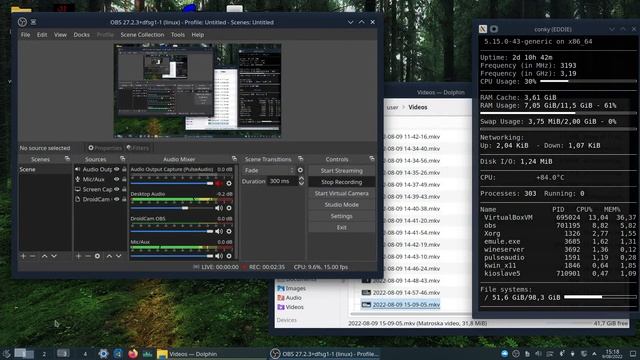Pop out the Controls dock
Image resolution: width=640 pixels, height=360 pixels.
click(x=371, y=159)
